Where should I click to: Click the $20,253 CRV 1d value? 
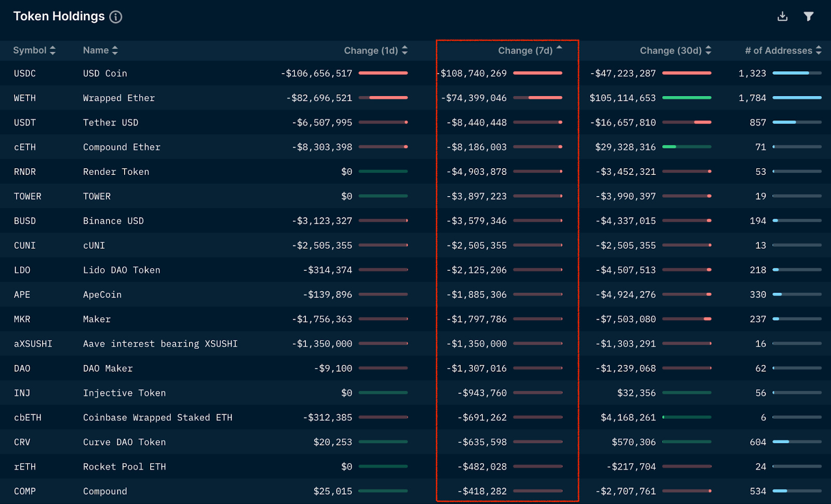click(332, 442)
